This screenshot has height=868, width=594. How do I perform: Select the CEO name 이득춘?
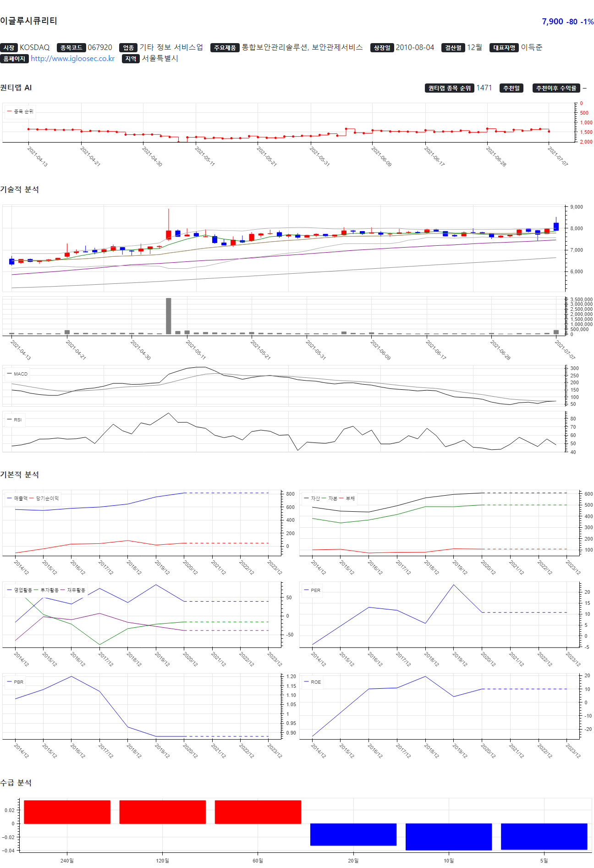[x=531, y=47]
